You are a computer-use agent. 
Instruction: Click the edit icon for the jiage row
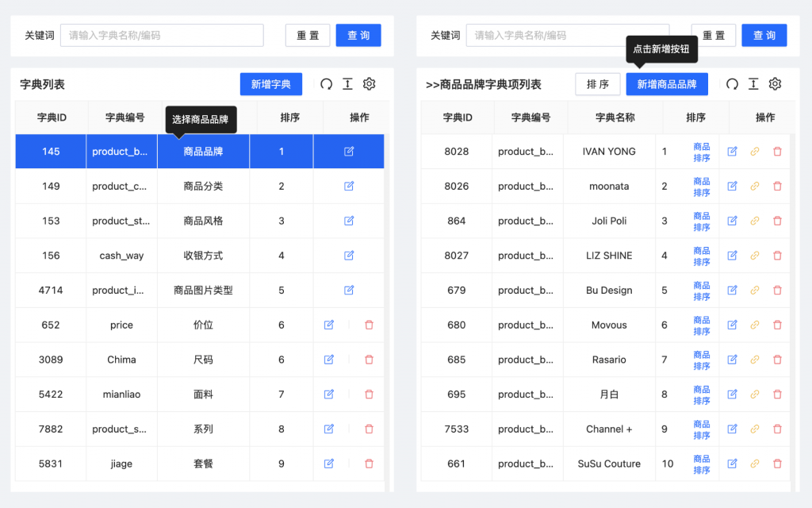pyautogui.click(x=329, y=464)
